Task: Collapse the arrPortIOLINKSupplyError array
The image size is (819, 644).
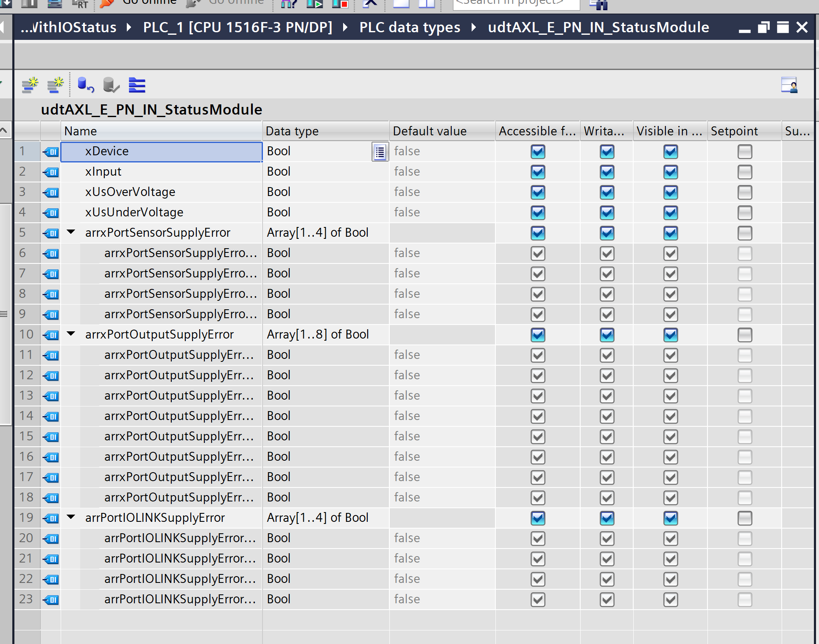Action: (x=71, y=517)
